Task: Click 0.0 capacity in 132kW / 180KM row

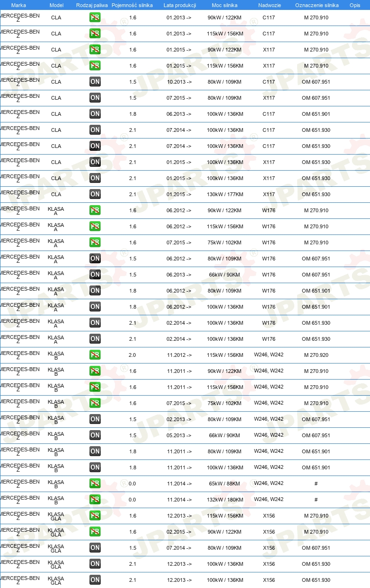Action: pos(132,500)
